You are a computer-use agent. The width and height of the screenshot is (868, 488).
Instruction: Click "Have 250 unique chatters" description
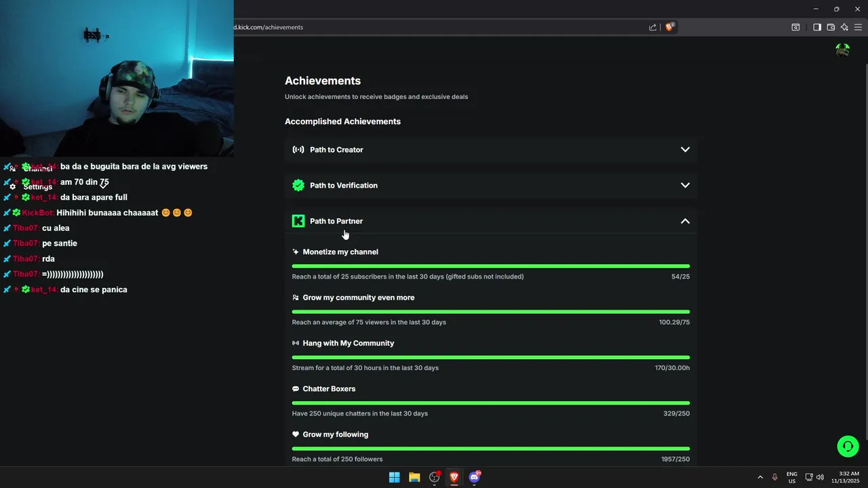(x=359, y=413)
